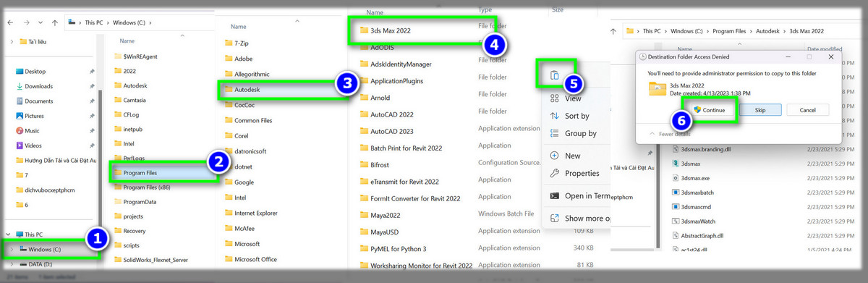The width and height of the screenshot is (868, 283).
Task: Open the Desktop quick access item
Action: pyautogui.click(x=35, y=72)
